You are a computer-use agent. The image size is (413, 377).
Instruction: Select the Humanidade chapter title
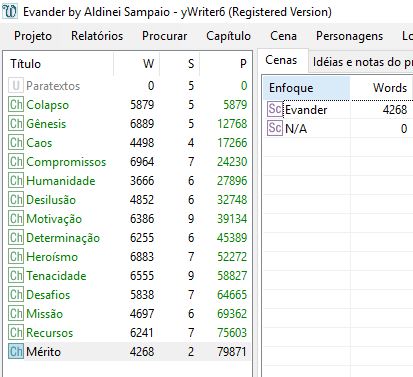click(61, 181)
